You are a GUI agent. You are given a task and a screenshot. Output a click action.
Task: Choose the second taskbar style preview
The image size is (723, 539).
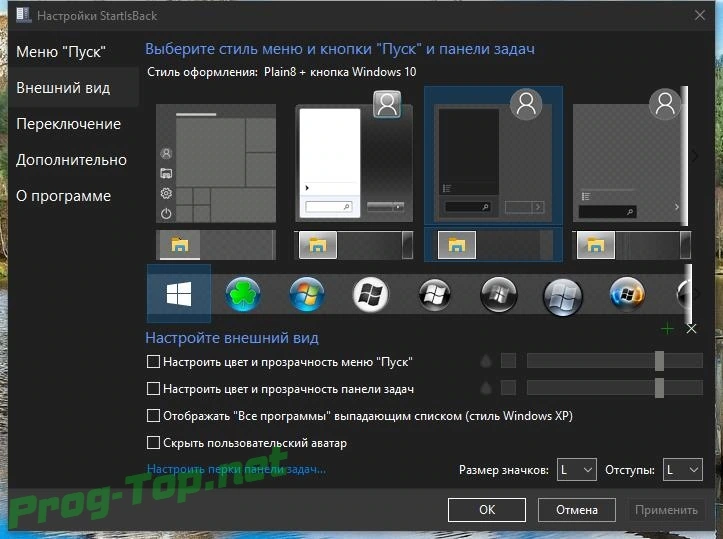click(354, 245)
